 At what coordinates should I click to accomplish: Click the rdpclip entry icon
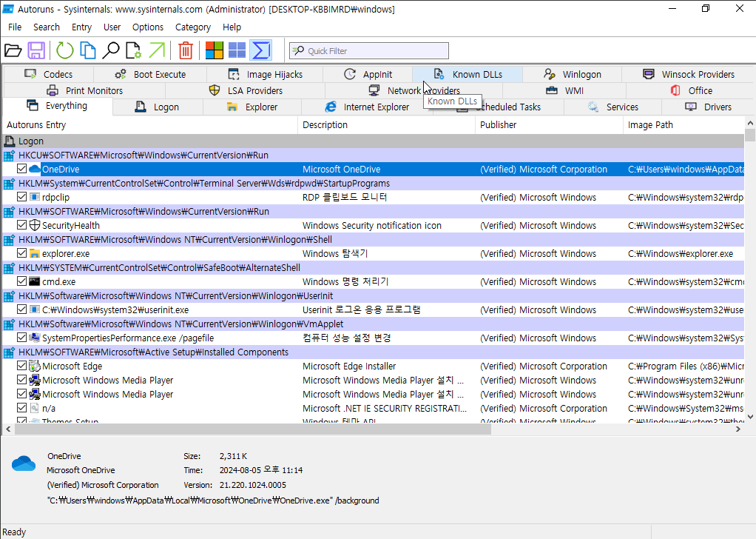[x=35, y=198]
